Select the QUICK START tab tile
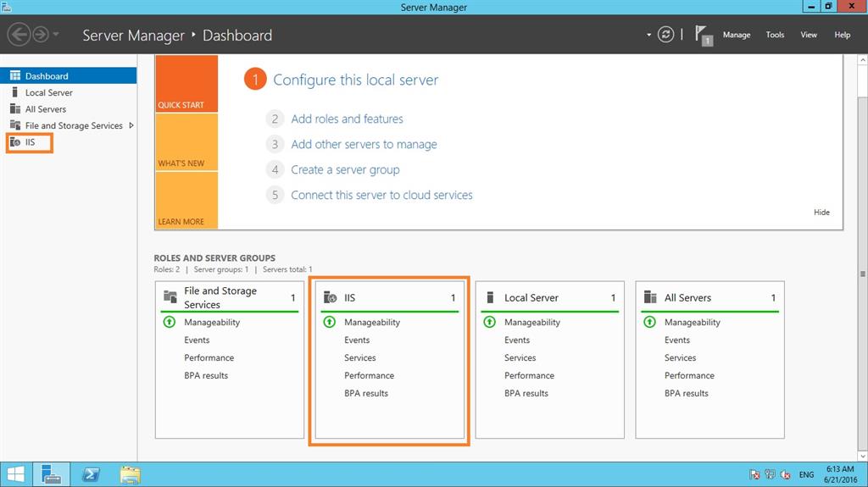 [186, 84]
